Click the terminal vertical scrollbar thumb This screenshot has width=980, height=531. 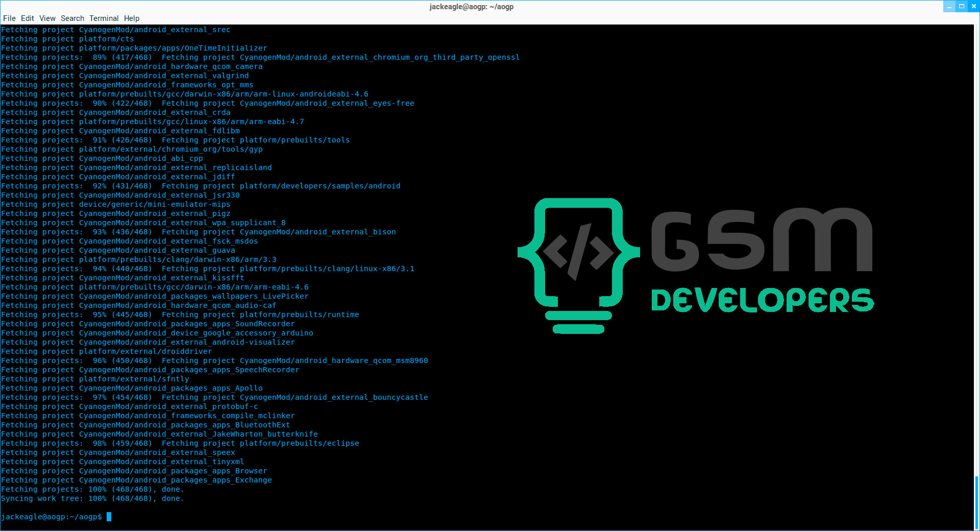(x=976, y=503)
